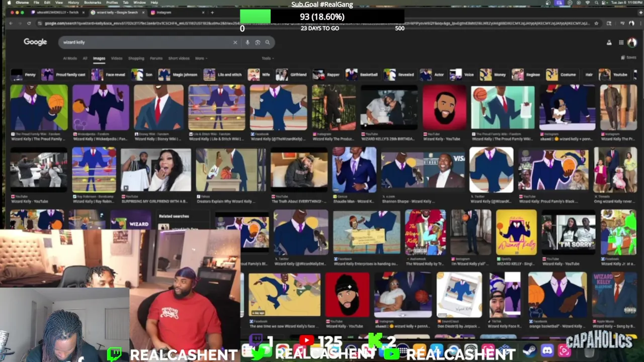Image resolution: width=644 pixels, height=362 pixels.
Task: Select the All search tab
Action: [x=85, y=58]
